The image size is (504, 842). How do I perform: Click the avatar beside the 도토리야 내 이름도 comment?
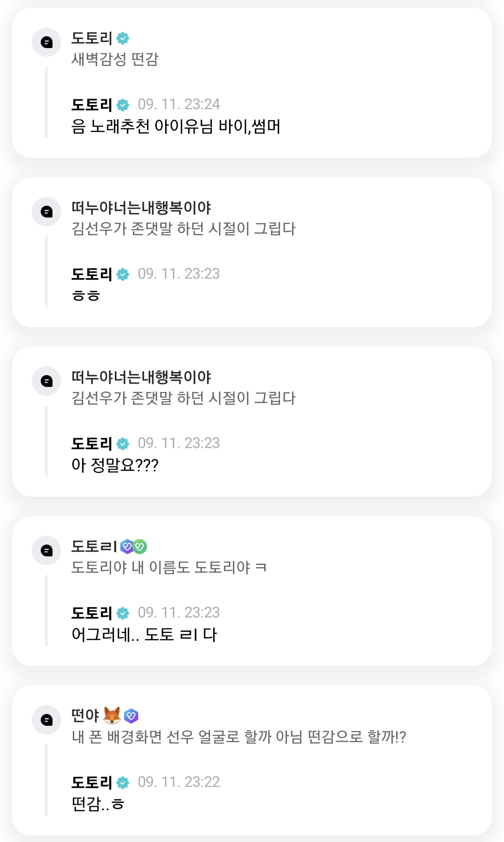point(47,550)
